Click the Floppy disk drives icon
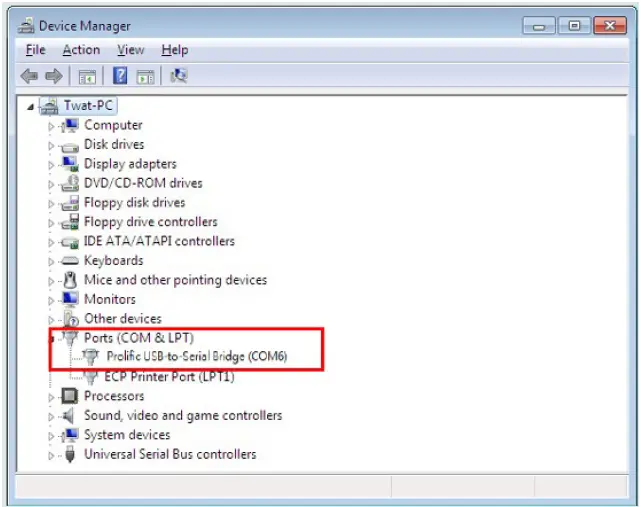The width and height of the screenshot is (641, 507). [70, 202]
